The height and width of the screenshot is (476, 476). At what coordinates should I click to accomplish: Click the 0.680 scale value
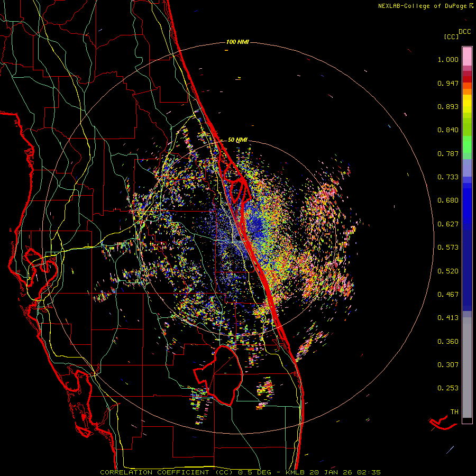coord(448,200)
